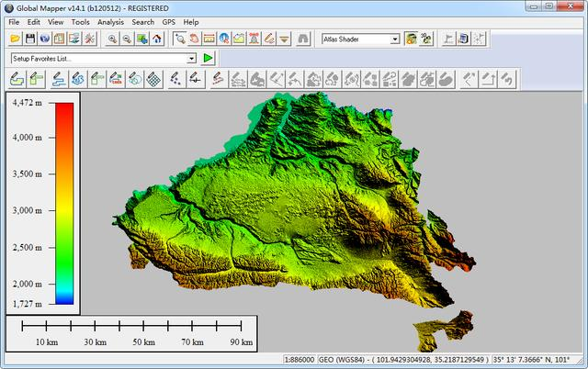Viewport: 588px width, 369px height.
Task: Open the Atlas Shader dropdown
Action: (395, 39)
